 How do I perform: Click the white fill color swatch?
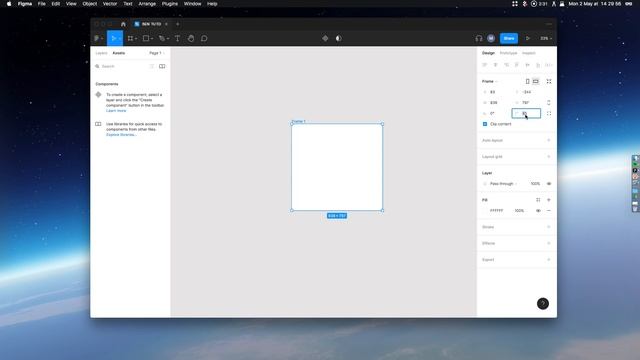[x=485, y=211]
